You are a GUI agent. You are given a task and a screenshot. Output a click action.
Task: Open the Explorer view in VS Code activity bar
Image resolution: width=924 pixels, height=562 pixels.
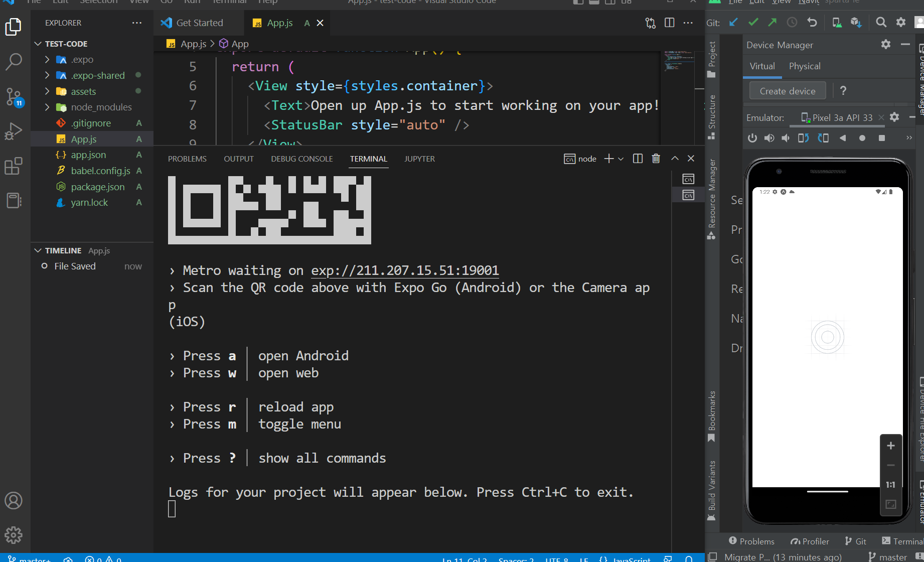point(14,27)
